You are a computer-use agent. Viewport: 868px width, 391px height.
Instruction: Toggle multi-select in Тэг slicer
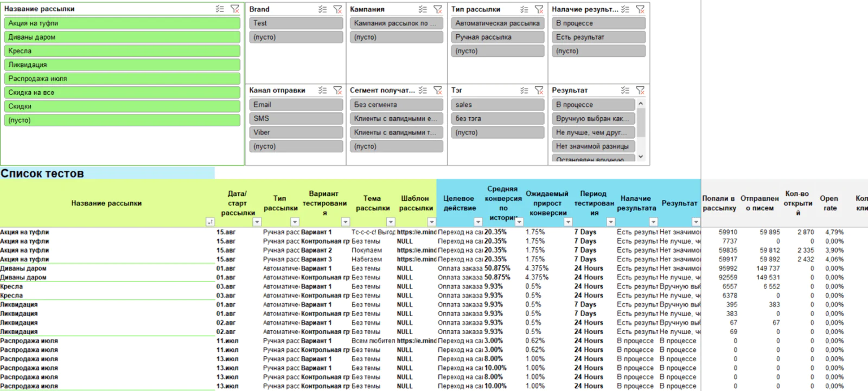click(x=524, y=91)
